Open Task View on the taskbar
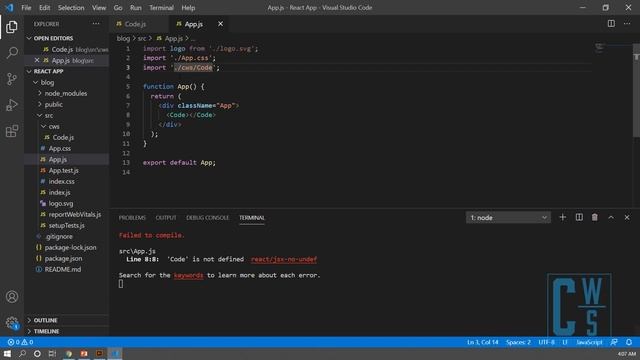This screenshot has width=640, height=360. (52, 353)
